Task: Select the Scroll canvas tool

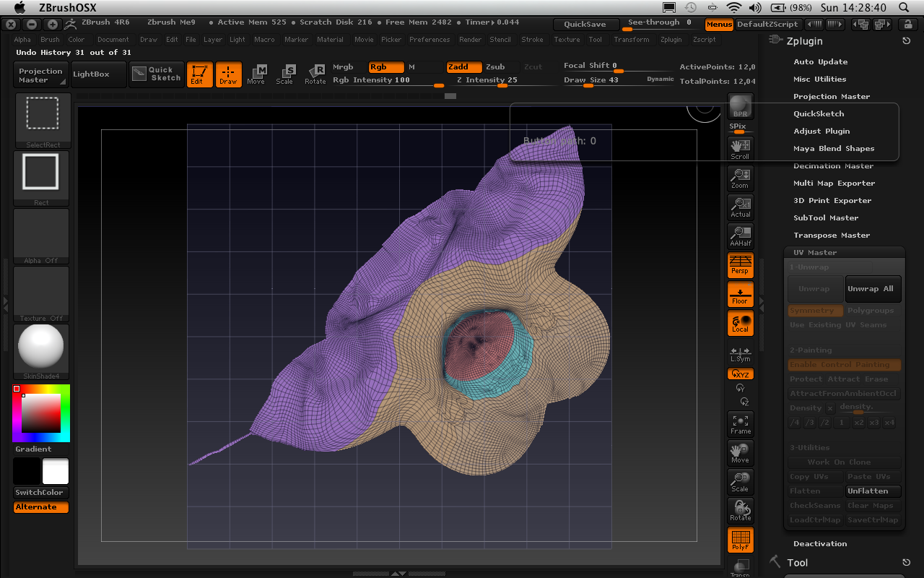Action: 740,149
